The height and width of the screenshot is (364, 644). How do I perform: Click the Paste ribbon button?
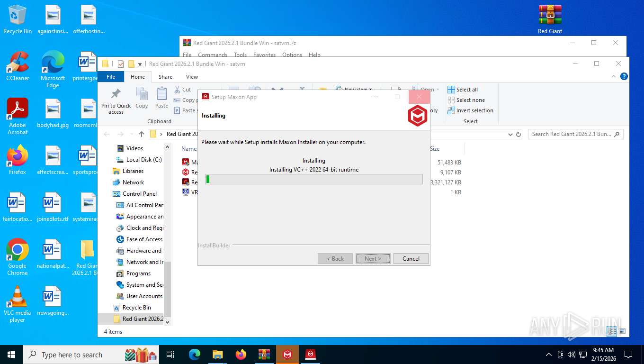point(161,98)
